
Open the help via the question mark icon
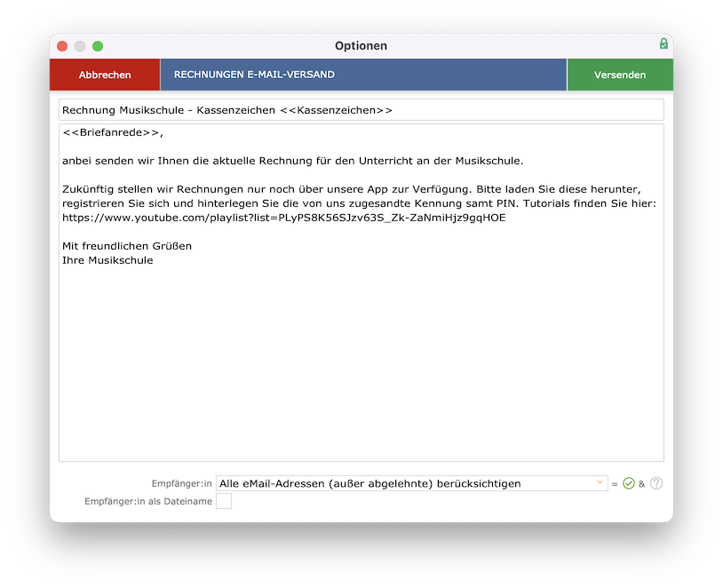(656, 483)
